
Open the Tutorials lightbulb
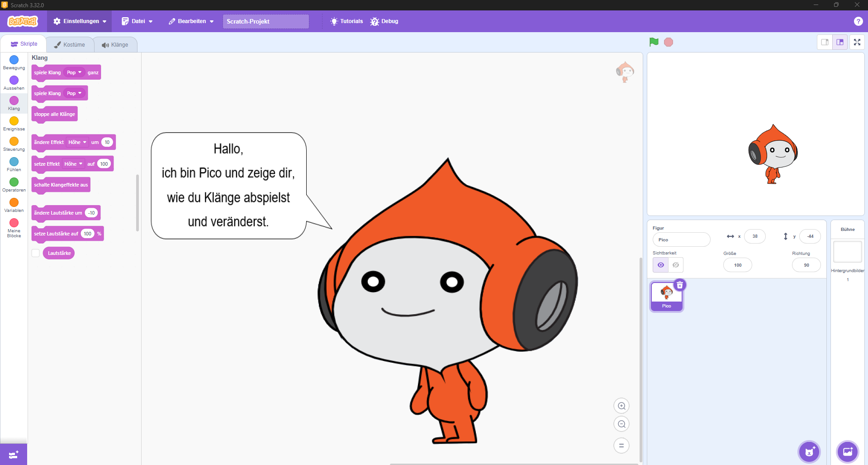[x=346, y=21]
